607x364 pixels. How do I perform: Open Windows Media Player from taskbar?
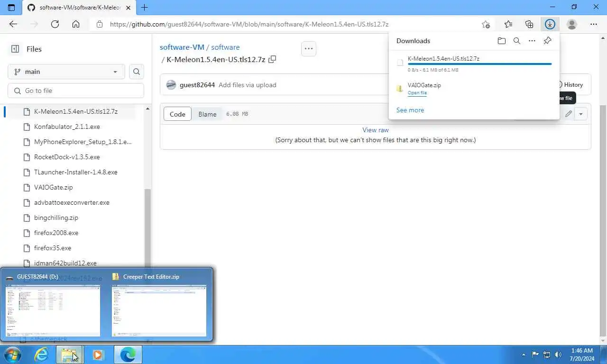[x=98, y=355]
